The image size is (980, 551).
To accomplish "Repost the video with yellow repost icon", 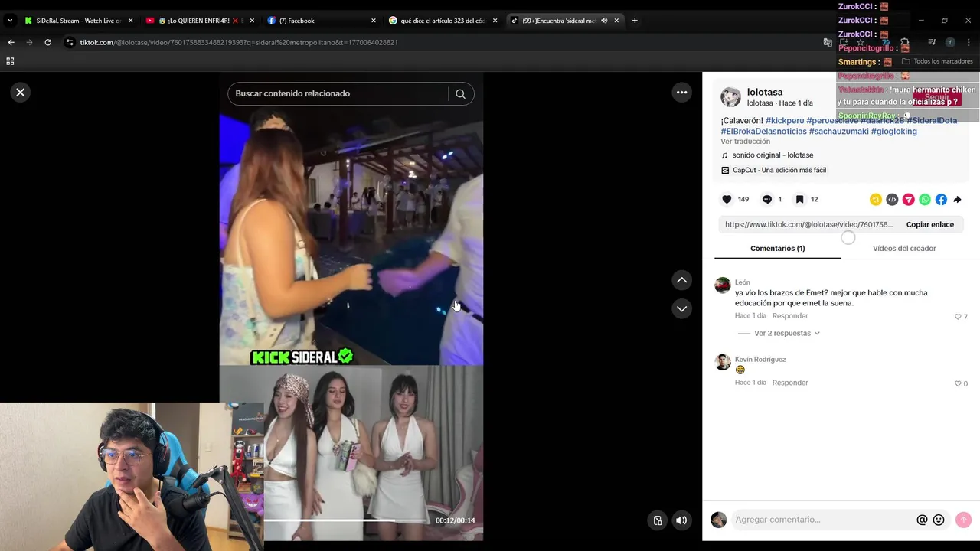I will 876,200.
